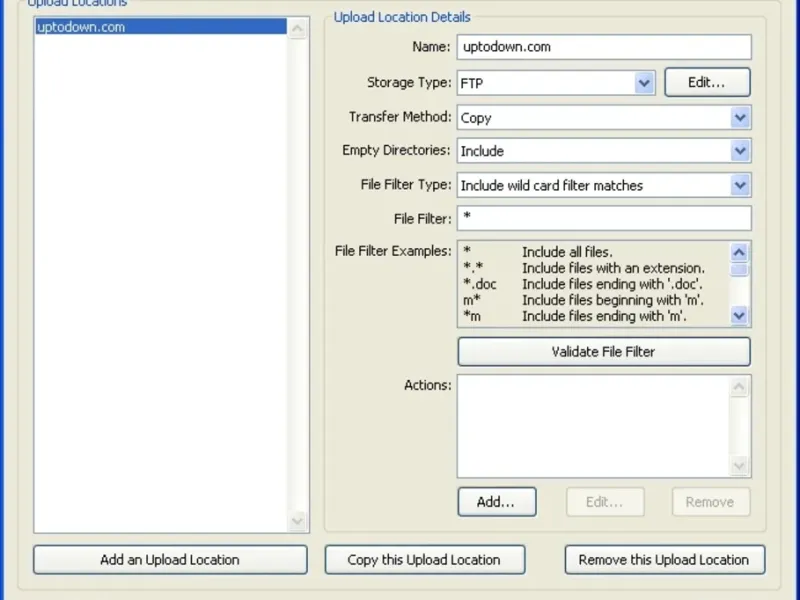Click the disabled Remove button under Actions
Screen dimensions: 800x600
pyautogui.click(x=711, y=502)
